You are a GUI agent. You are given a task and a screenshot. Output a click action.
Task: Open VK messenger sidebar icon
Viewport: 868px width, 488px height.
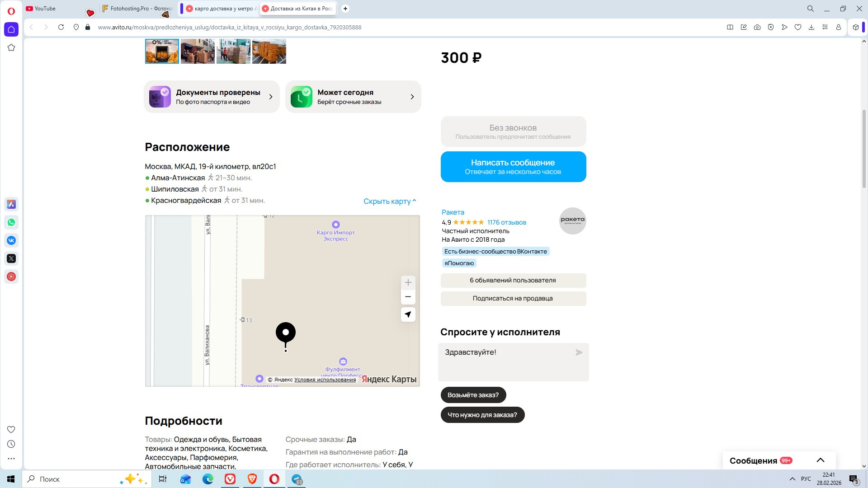pos(11,240)
